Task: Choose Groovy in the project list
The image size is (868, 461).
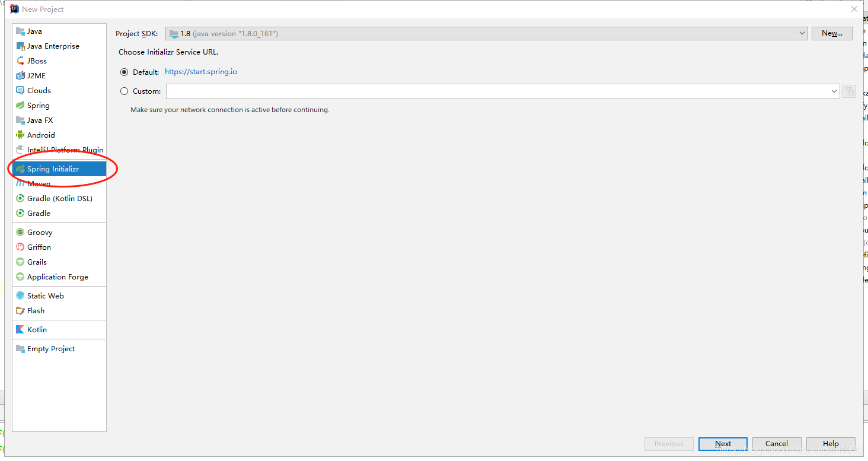Action: coord(59,233)
